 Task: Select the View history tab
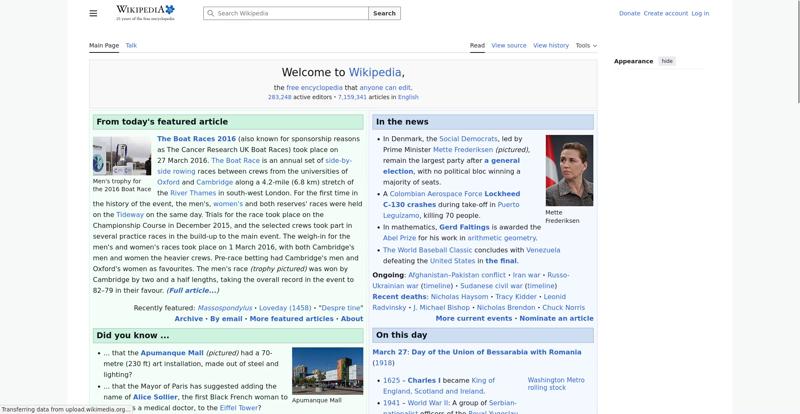pyautogui.click(x=551, y=45)
